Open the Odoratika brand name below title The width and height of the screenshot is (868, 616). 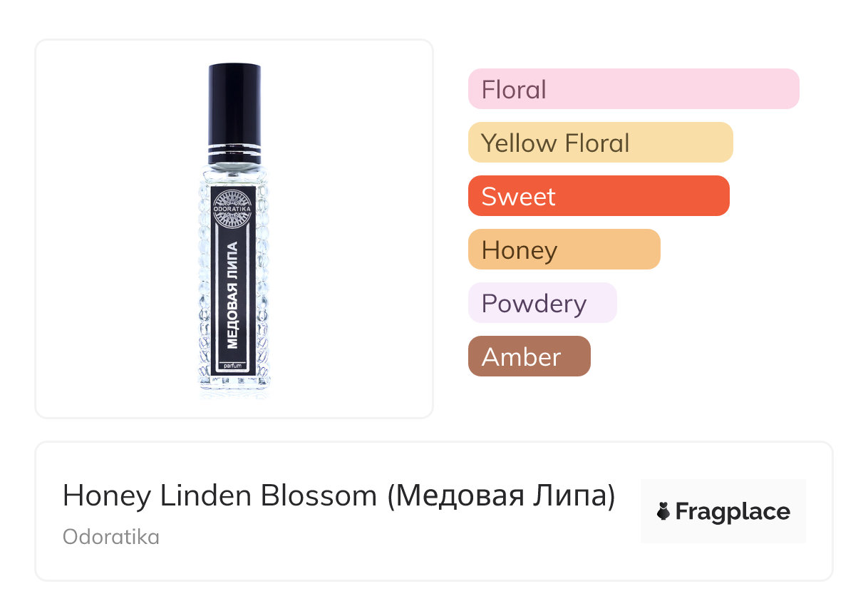click(x=111, y=537)
